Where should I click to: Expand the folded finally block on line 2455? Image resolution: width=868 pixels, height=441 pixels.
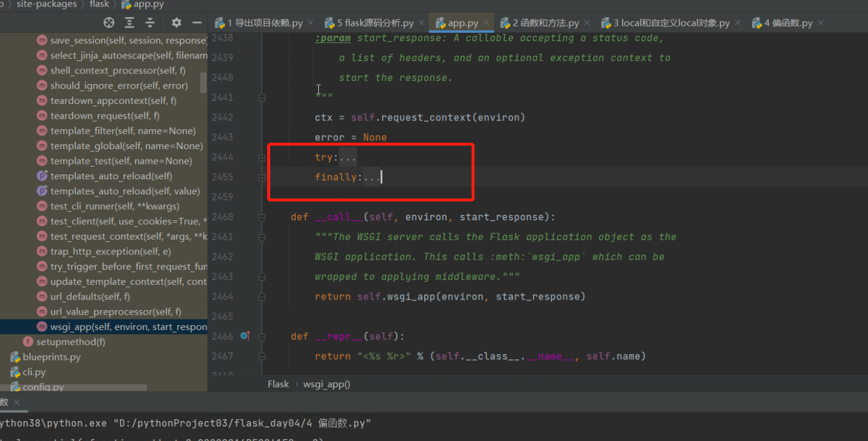(262, 177)
